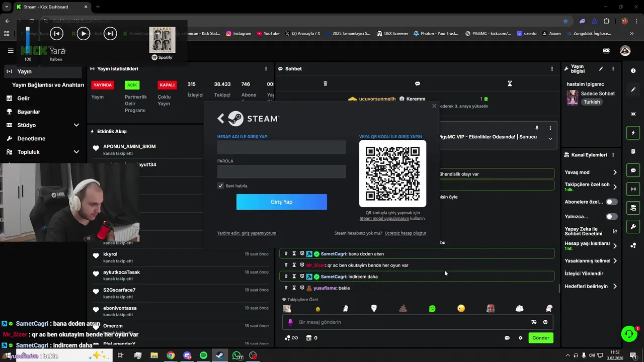This screenshot has width=644, height=362.
Task: Open the Kick sidebar hamburger menu
Action: click(11, 51)
